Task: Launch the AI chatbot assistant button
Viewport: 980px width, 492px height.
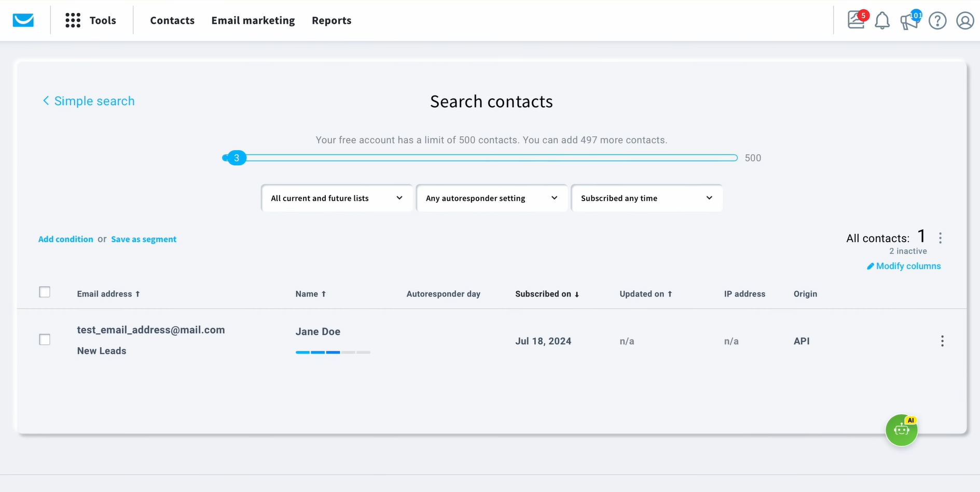Action: 901,430
